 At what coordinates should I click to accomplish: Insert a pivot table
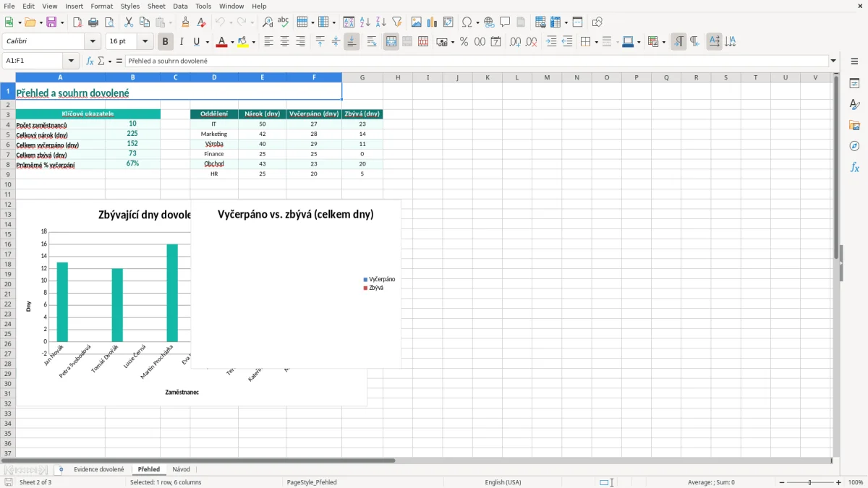[x=448, y=22]
